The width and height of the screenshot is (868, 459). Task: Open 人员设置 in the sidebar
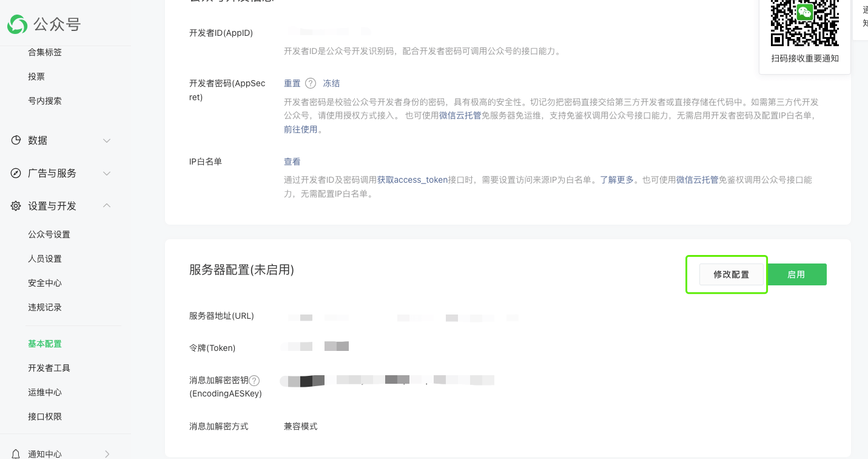pyautogui.click(x=45, y=259)
